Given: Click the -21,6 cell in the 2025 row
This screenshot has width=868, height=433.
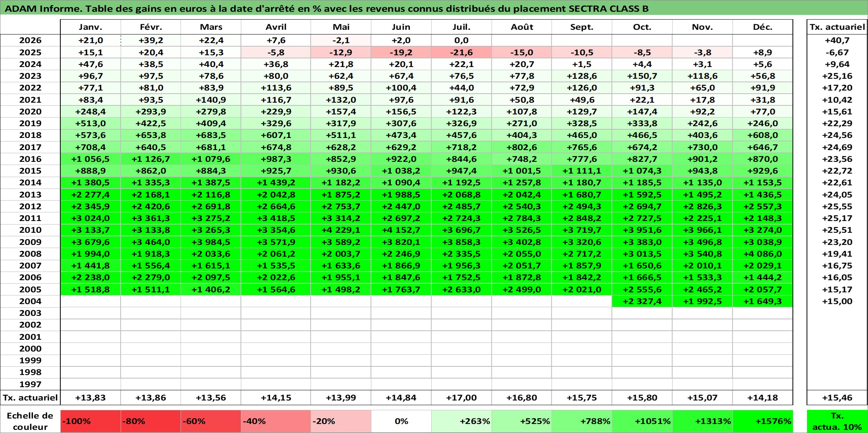Looking at the screenshot, I should coord(461,53).
